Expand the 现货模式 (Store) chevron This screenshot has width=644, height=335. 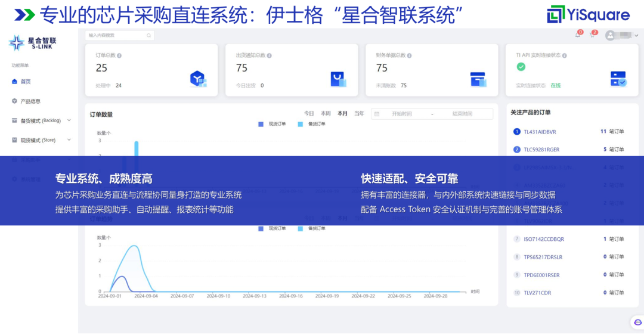(x=69, y=140)
